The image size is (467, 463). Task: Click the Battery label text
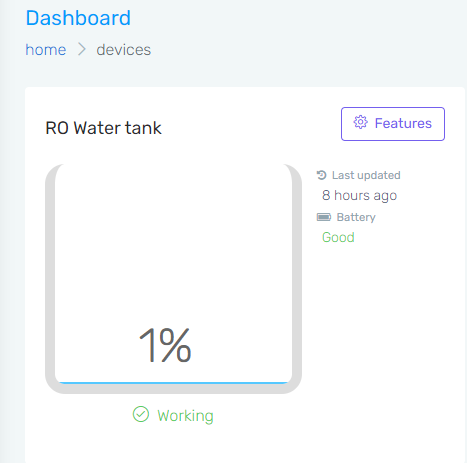(356, 217)
